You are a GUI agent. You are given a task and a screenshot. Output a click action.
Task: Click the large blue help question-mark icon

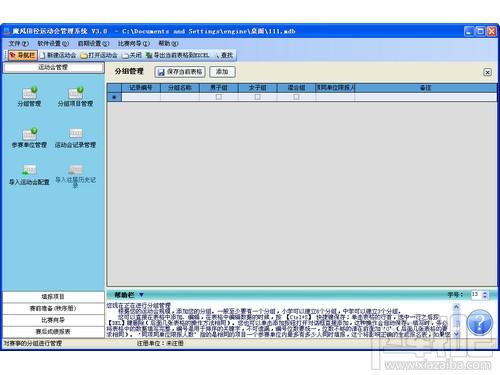pos(479,323)
